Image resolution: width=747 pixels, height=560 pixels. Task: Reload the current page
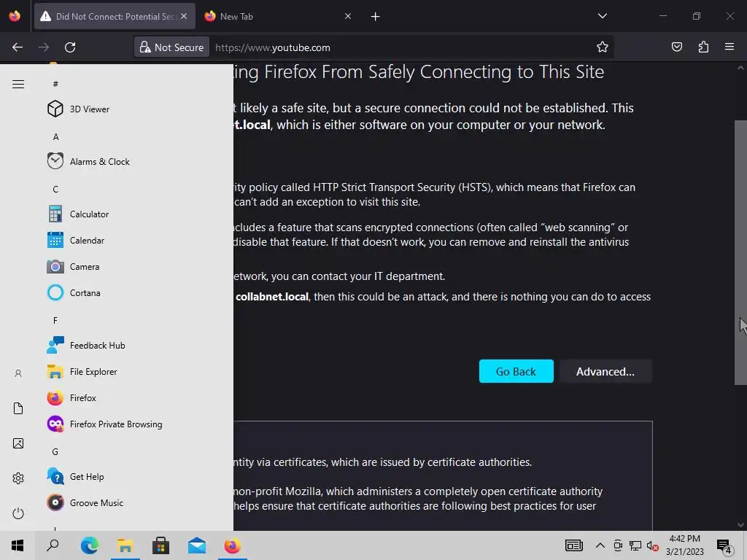click(70, 47)
